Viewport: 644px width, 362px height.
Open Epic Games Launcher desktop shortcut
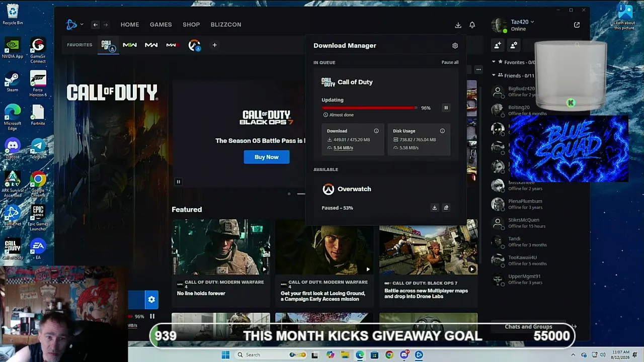(38, 218)
